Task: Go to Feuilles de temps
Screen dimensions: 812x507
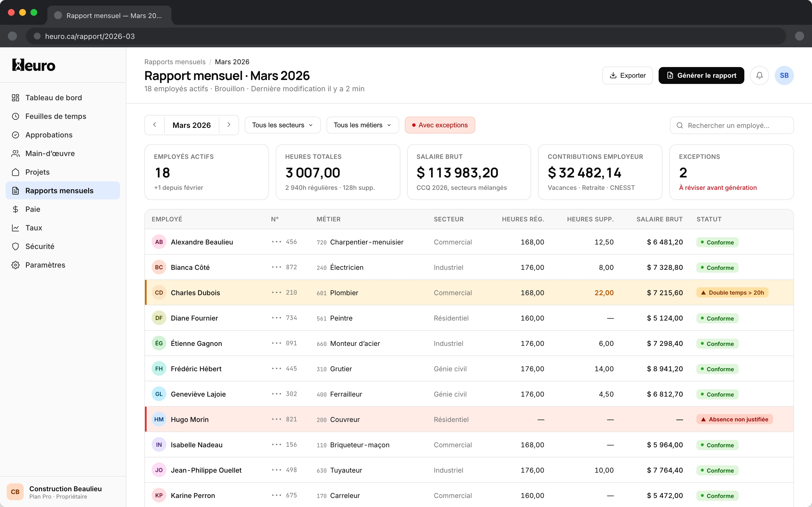Action: tap(56, 116)
